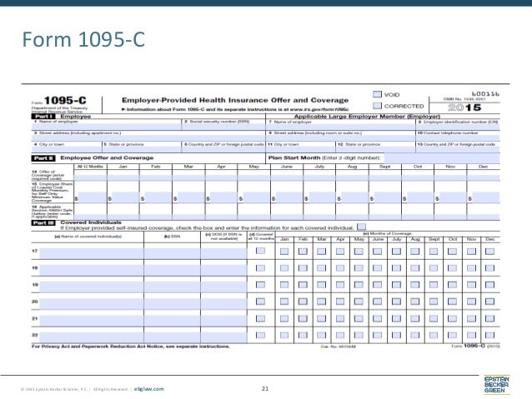532x399 pixels.
Task: Click the employer City or town field
Action: pos(301,149)
